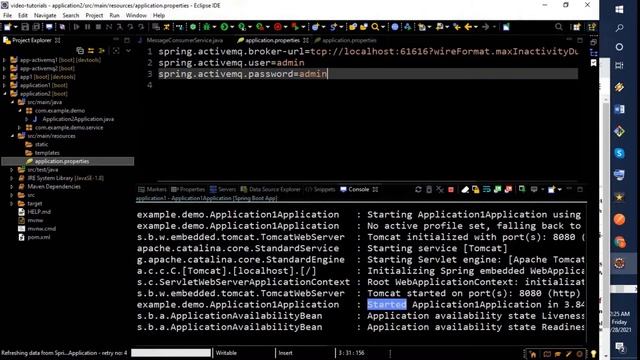The height and width of the screenshot is (360, 640).
Task: Click the status bar progress bar
Action: [x=171, y=353]
